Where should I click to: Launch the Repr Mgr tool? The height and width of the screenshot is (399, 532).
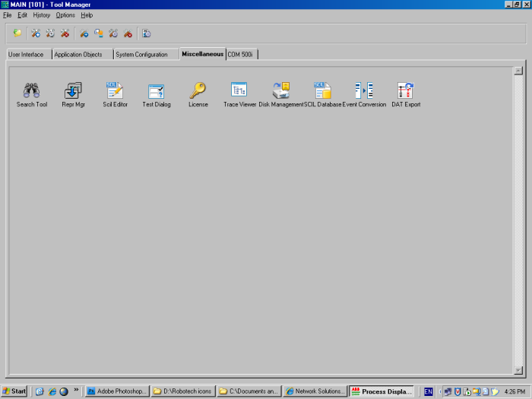click(73, 91)
